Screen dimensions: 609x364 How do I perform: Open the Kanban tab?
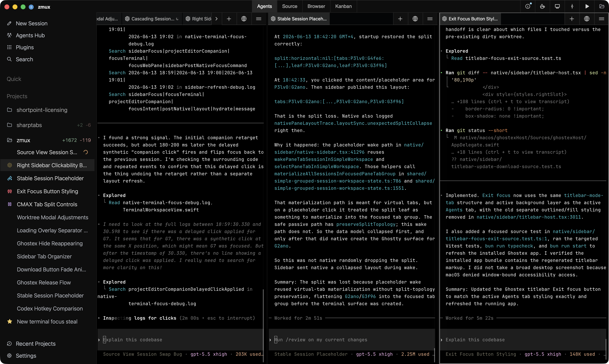(x=343, y=6)
